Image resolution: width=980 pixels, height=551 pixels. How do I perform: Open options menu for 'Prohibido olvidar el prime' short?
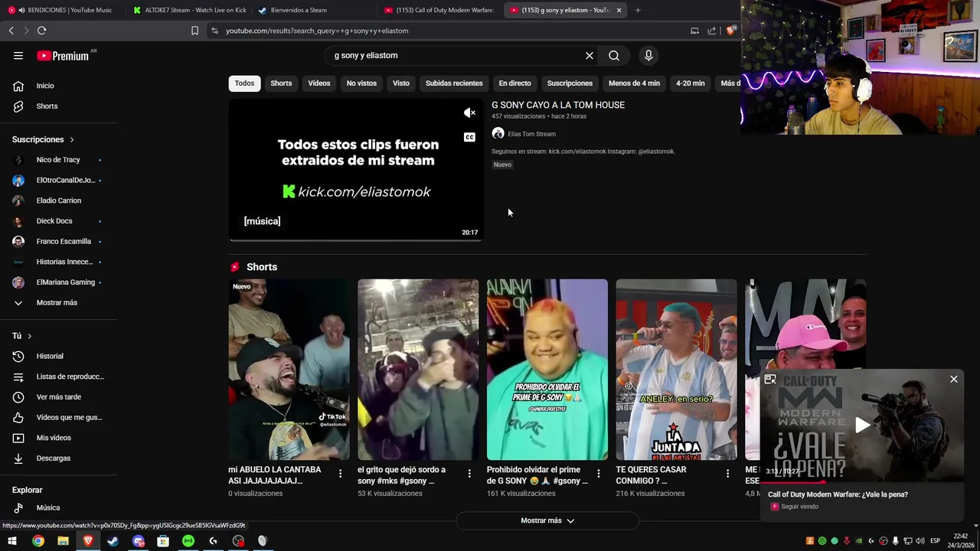(x=599, y=474)
